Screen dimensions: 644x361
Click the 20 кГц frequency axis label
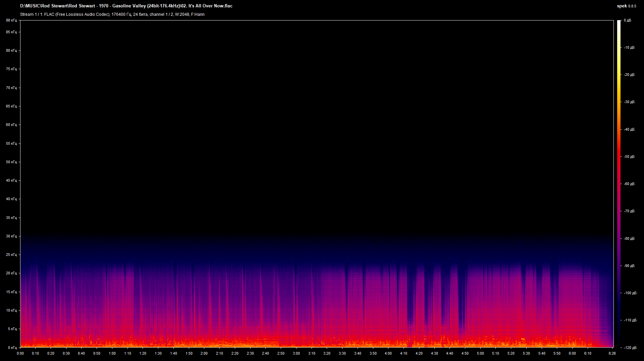tap(11, 273)
